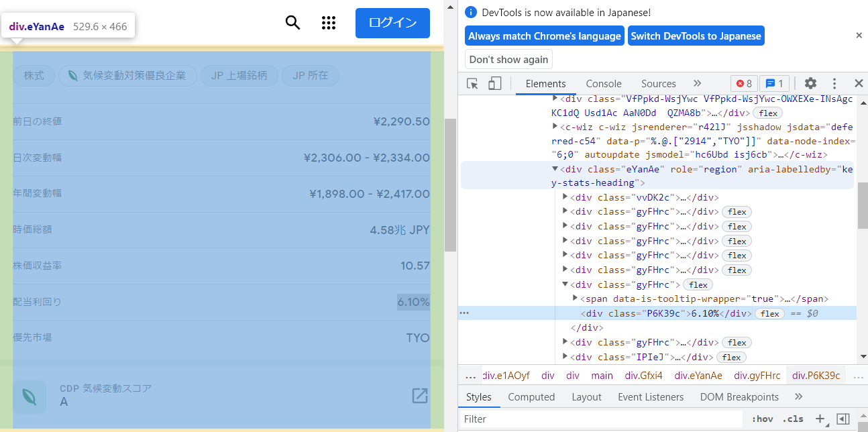
Task: Click Switch DevTools to Japanese button
Action: pyautogui.click(x=696, y=36)
